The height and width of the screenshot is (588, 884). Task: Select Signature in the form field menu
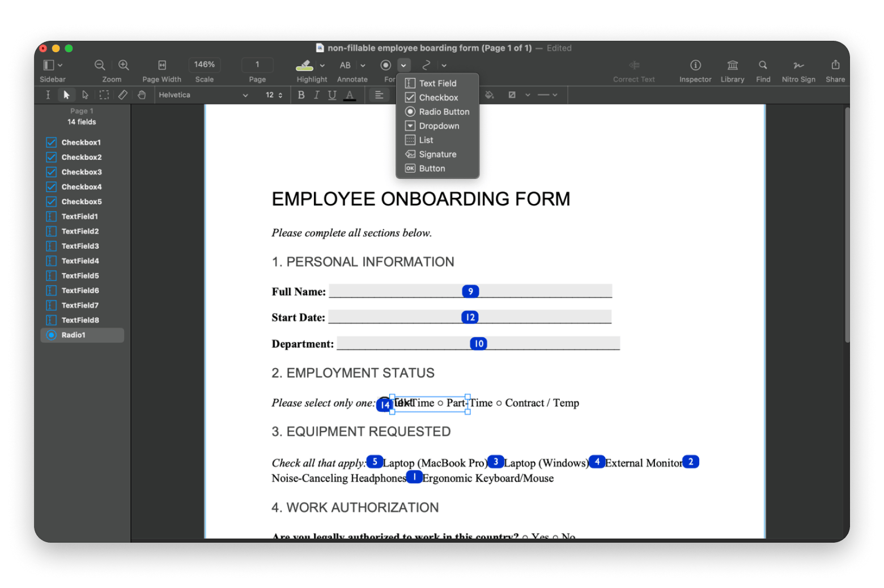tap(437, 154)
